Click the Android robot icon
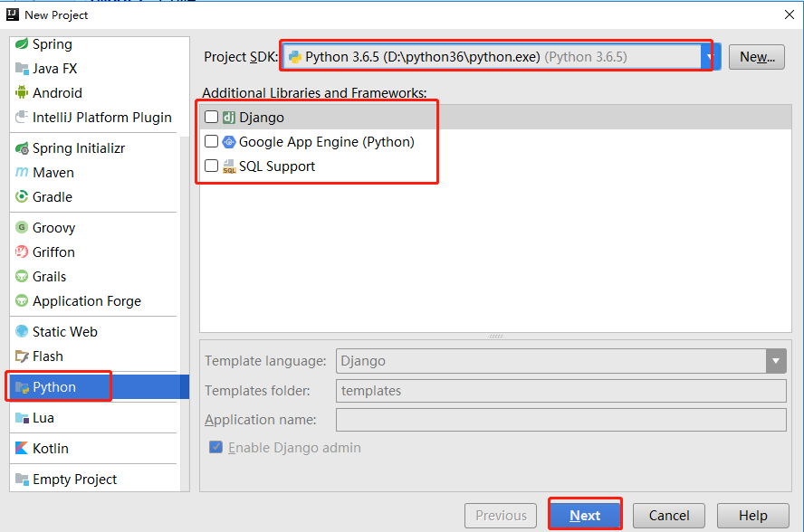The image size is (804, 532). (22, 93)
